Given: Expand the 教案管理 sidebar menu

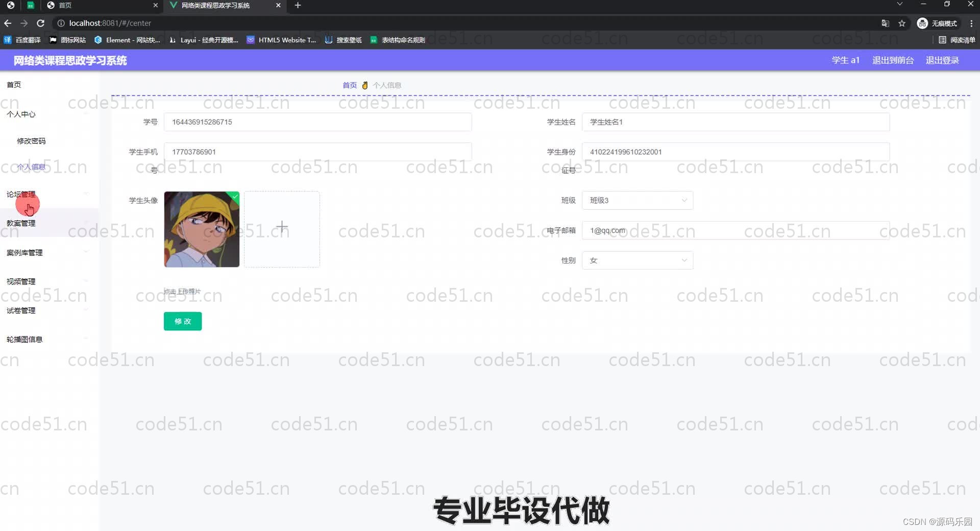Looking at the screenshot, I should coord(21,223).
